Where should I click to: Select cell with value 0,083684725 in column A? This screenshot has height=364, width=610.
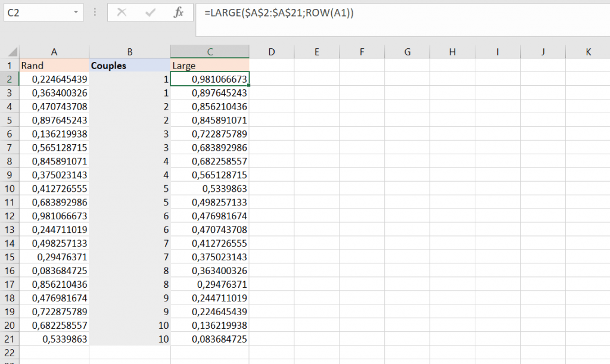54,271
